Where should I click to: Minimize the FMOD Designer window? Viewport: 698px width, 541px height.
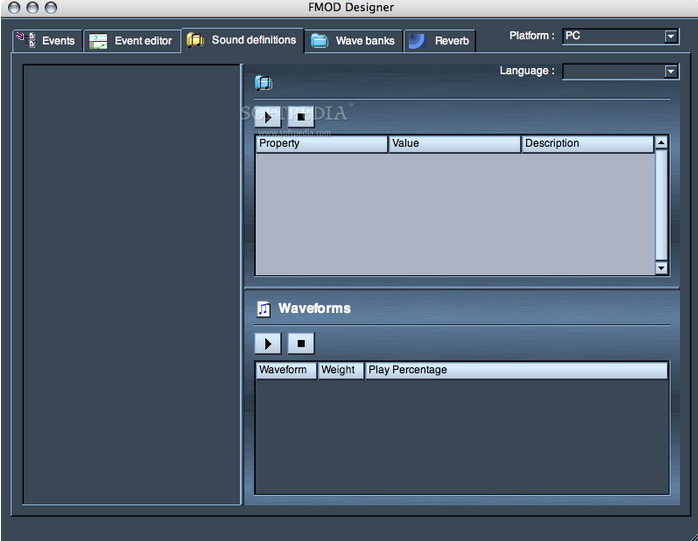pyautogui.click(x=32, y=7)
